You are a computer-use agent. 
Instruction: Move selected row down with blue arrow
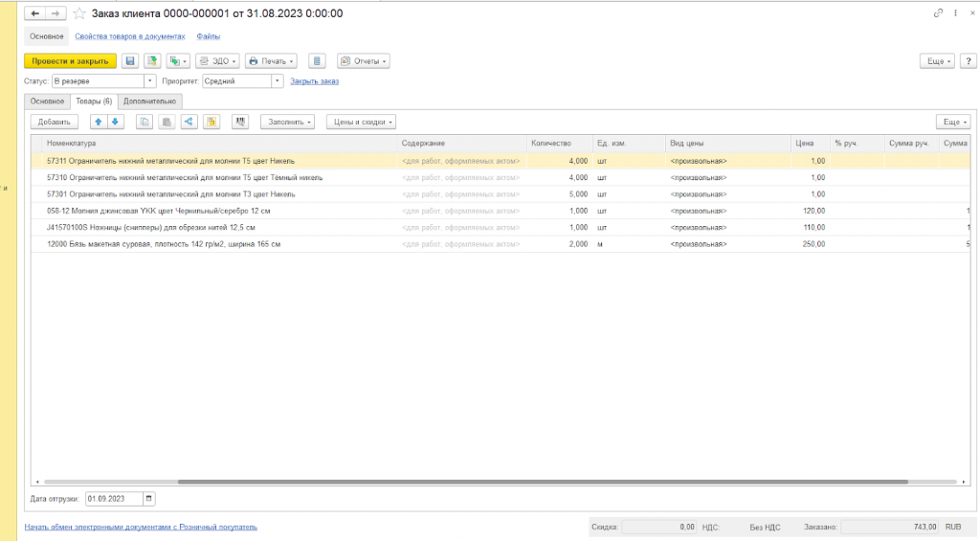point(115,122)
